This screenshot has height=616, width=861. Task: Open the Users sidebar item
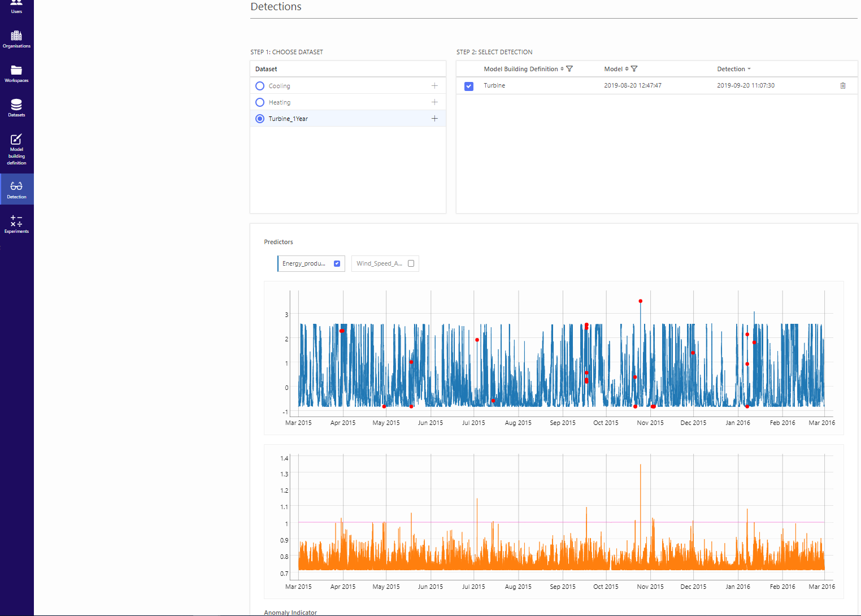(16, 7)
